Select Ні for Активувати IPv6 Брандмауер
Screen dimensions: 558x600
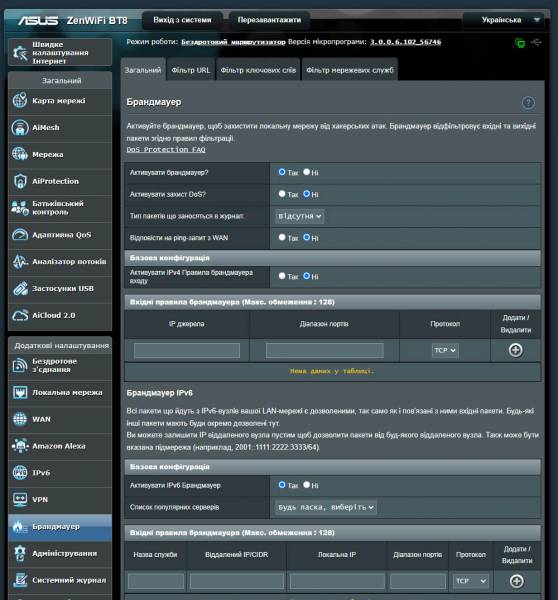point(307,485)
